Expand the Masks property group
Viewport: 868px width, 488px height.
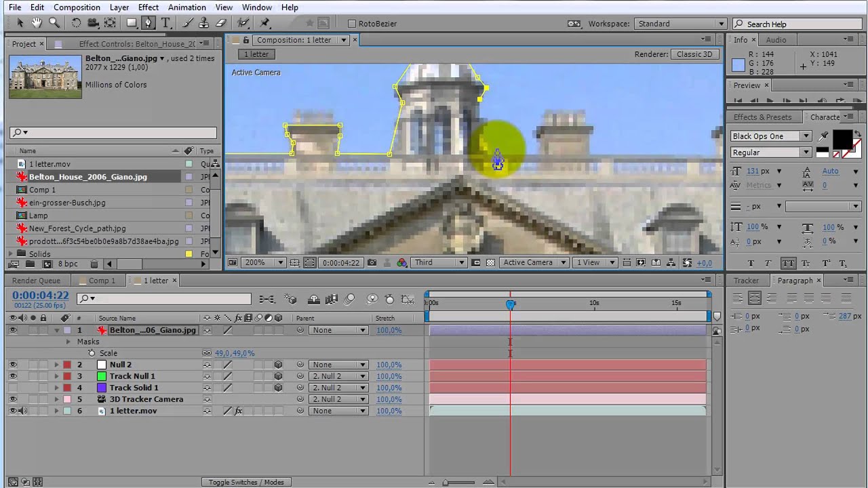[x=68, y=342]
